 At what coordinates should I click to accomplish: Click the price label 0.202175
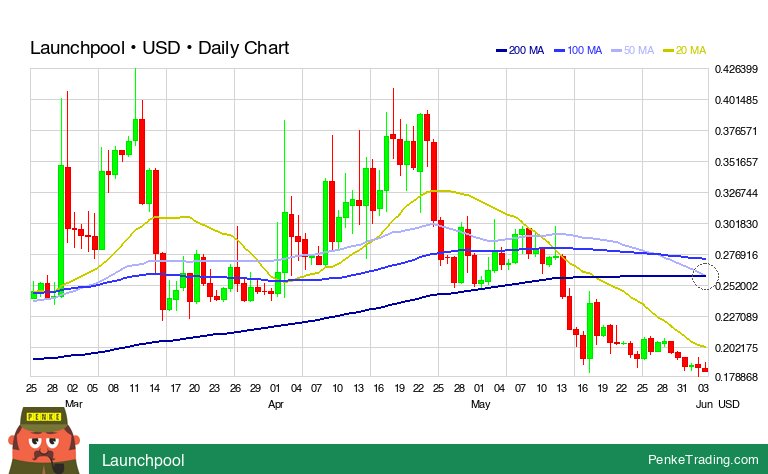point(736,348)
